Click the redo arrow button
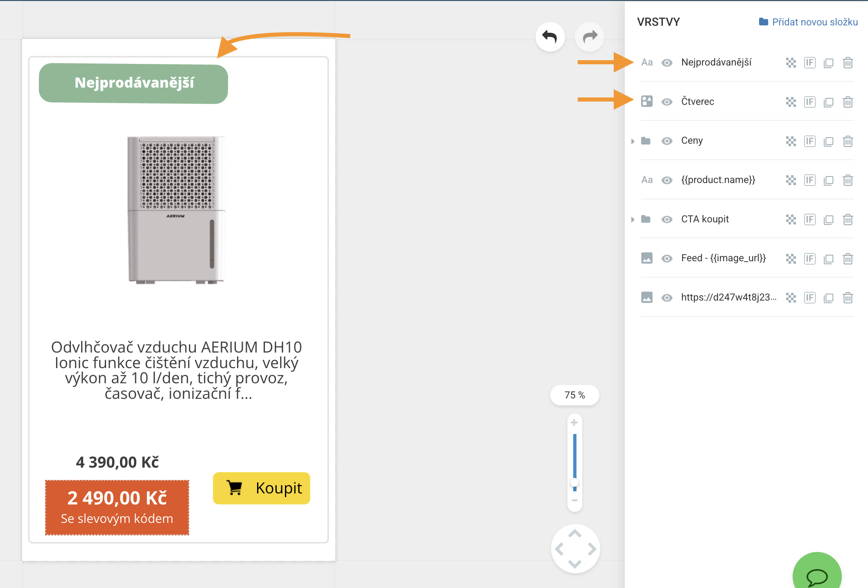 coord(590,37)
